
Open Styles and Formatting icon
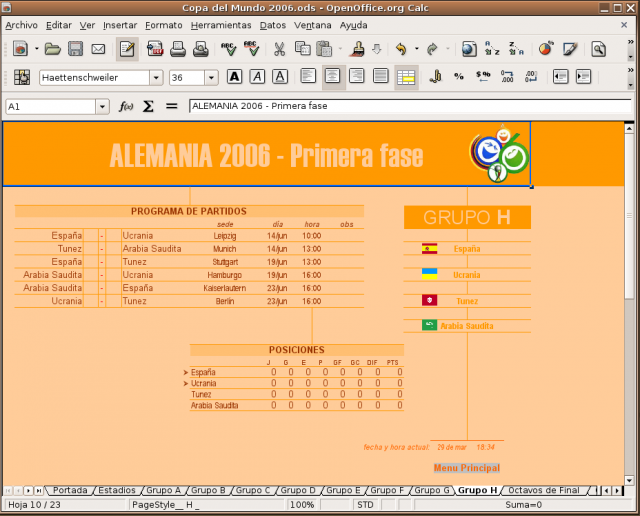(x=22, y=77)
